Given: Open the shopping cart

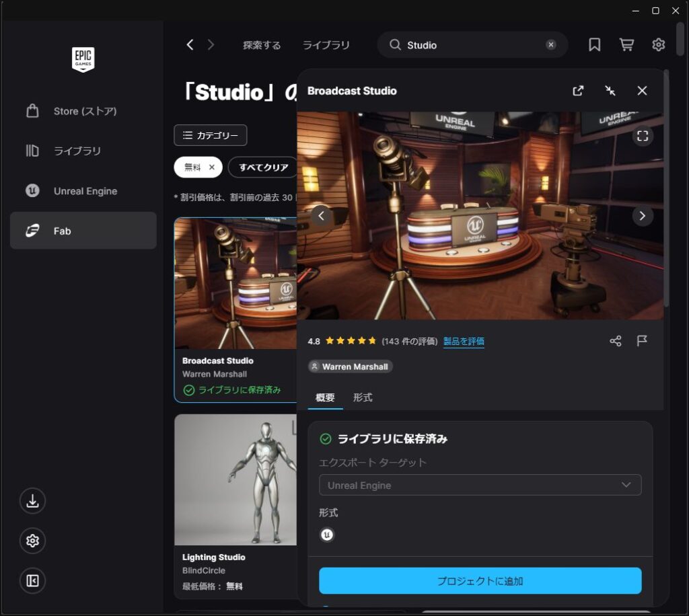Looking at the screenshot, I should click(x=626, y=45).
